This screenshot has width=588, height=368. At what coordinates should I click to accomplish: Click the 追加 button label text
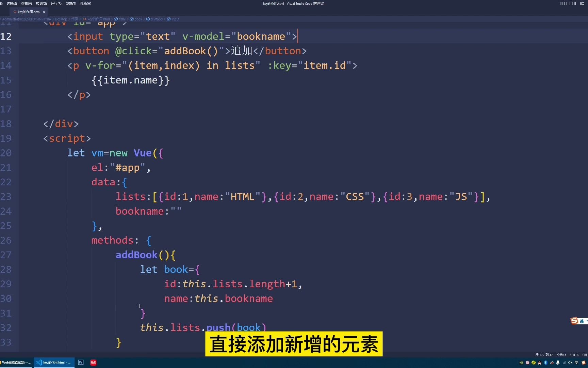tap(242, 51)
